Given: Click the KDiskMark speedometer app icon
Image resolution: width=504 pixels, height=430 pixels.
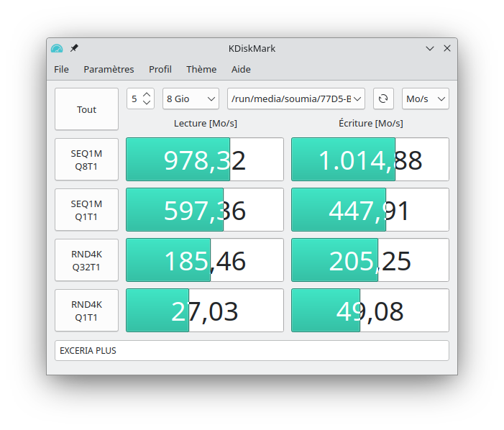Looking at the screenshot, I should coord(57,48).
